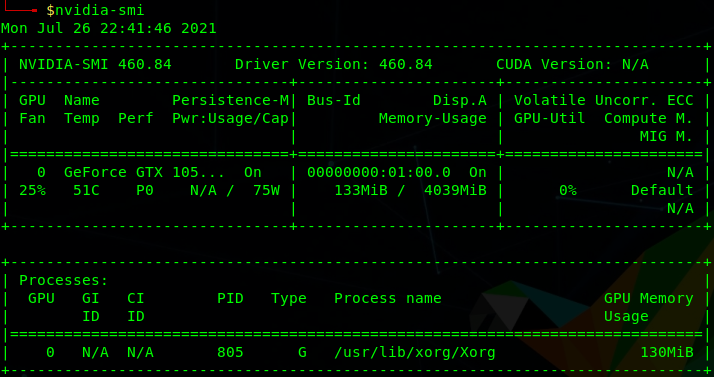Select the timestamp Mon Jul 26 22:41:46 2021
Screen dimensions: 714x377
click(x=109, y=29)
